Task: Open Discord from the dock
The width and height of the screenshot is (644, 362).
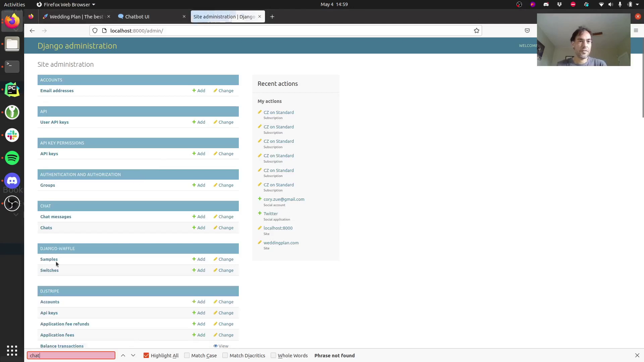Action: (x=12, y=181)
